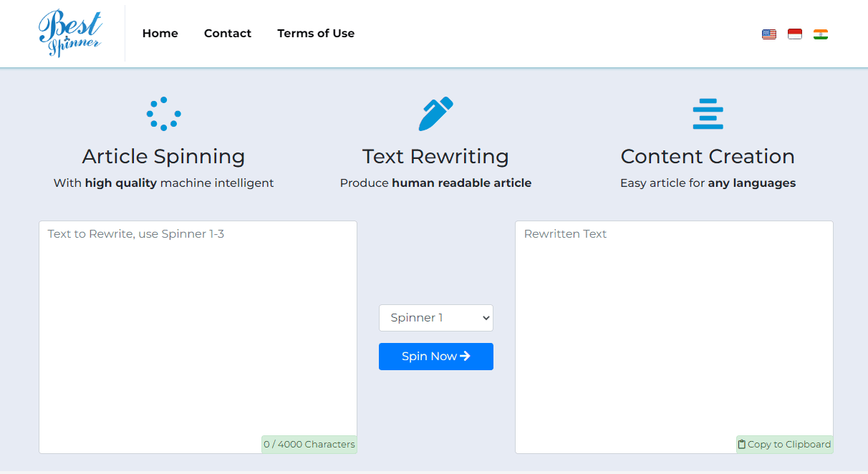Click inside the Rewritten Text output area
The width and height of the screenshot is (868, 474).
pos(674,337)
